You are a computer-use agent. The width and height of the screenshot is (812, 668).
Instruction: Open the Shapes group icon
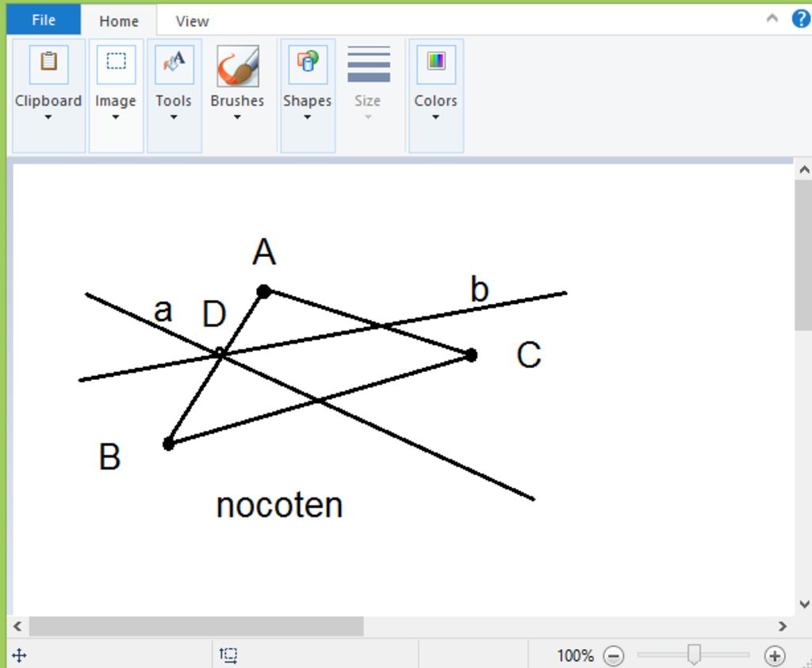(308, 64)
